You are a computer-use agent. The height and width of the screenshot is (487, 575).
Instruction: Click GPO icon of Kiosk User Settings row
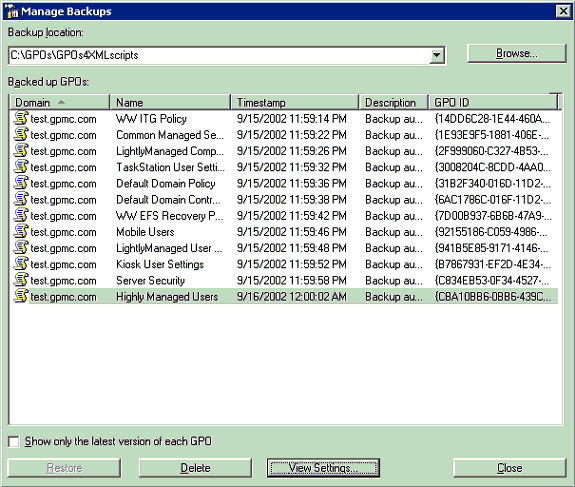point(21,263)
